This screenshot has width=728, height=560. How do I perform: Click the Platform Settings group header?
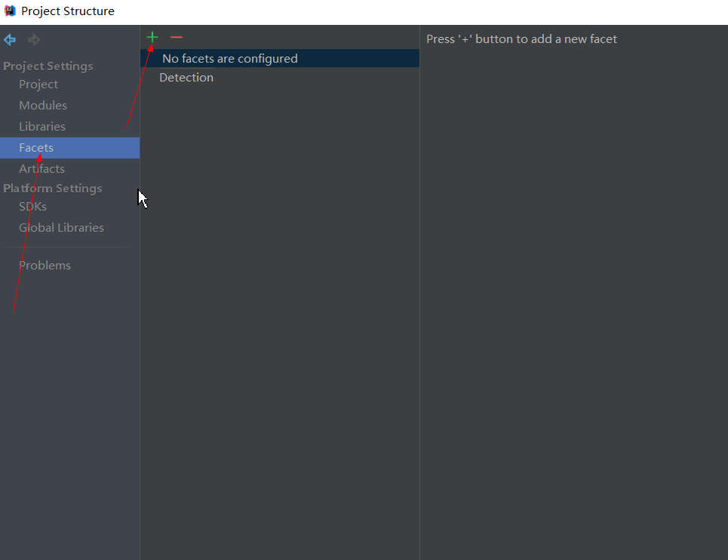[x=53, y=189]
